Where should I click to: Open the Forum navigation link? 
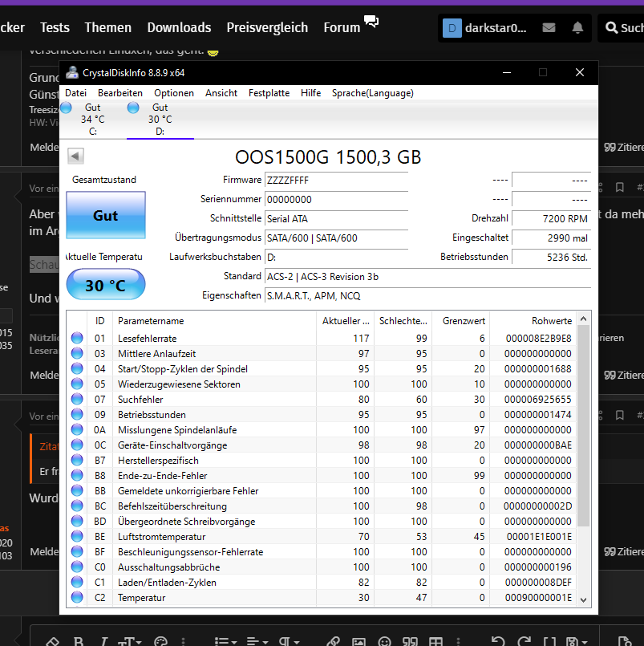[342, 27]
